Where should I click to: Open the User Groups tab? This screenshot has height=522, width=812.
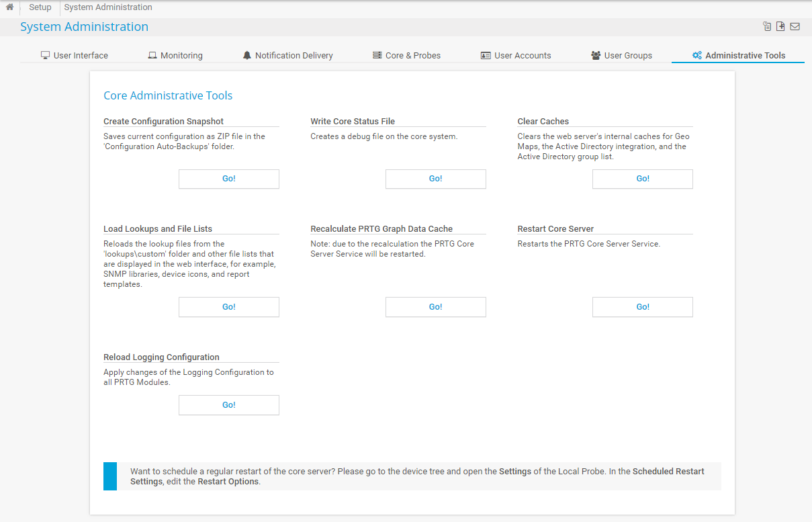point(621,56)
